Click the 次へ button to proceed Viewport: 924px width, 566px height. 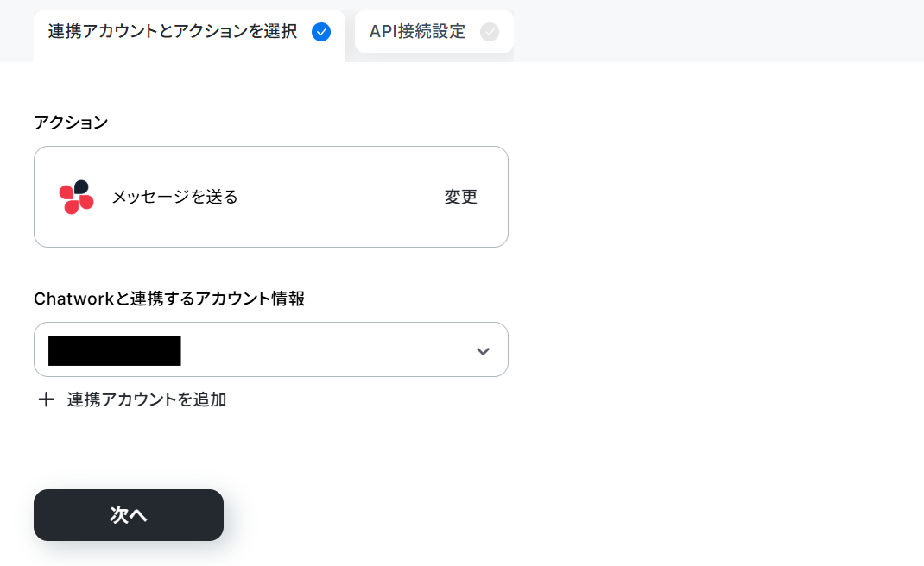[129, 515]
